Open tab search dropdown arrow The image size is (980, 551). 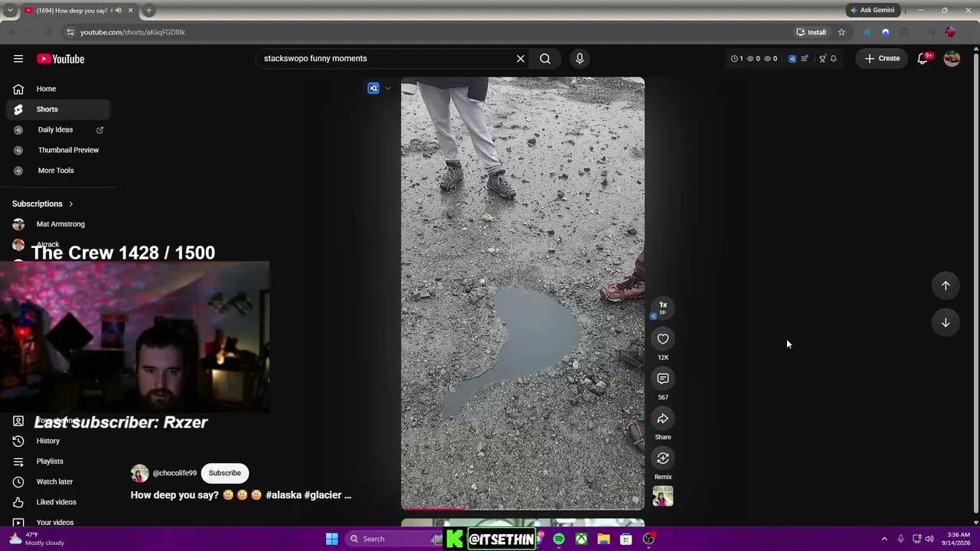pyautogui.click(x=10, y=11)
